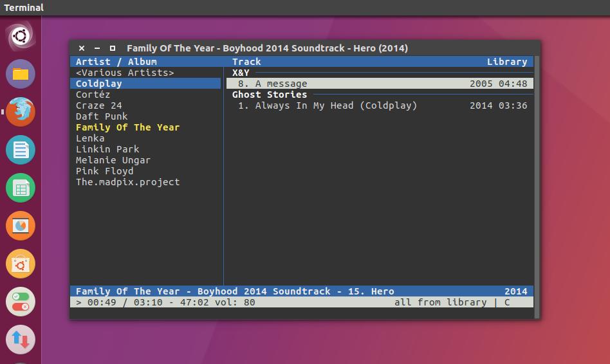Click the terminal window vertical scrollbar
The width and height of the screenshot is (610, 364).
(x=537, y=187)
